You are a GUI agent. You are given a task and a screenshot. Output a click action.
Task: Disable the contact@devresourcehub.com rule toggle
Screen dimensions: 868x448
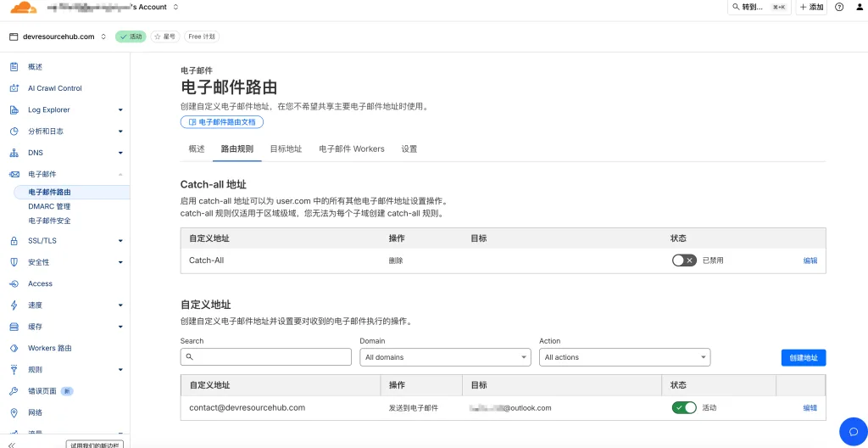[x=684, y=408]
